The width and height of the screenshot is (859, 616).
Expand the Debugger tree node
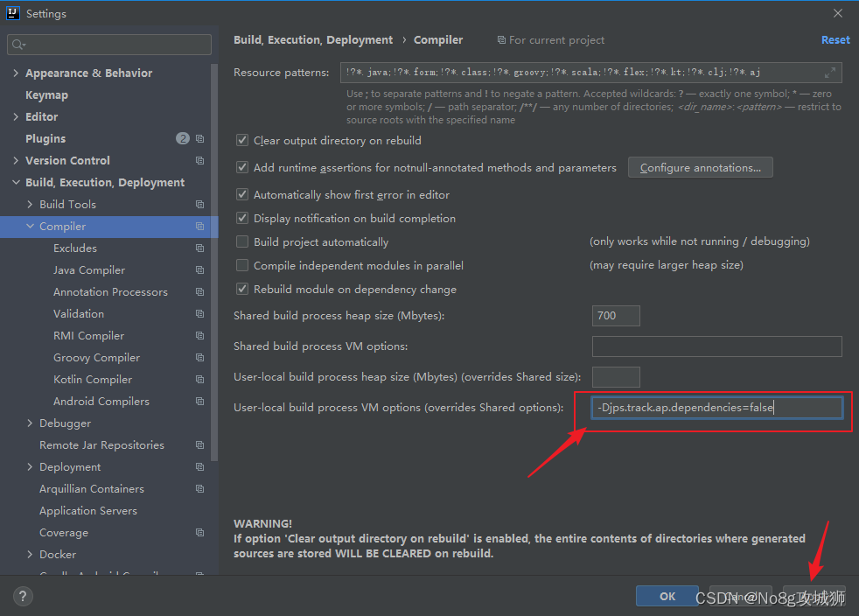point(30,423)
